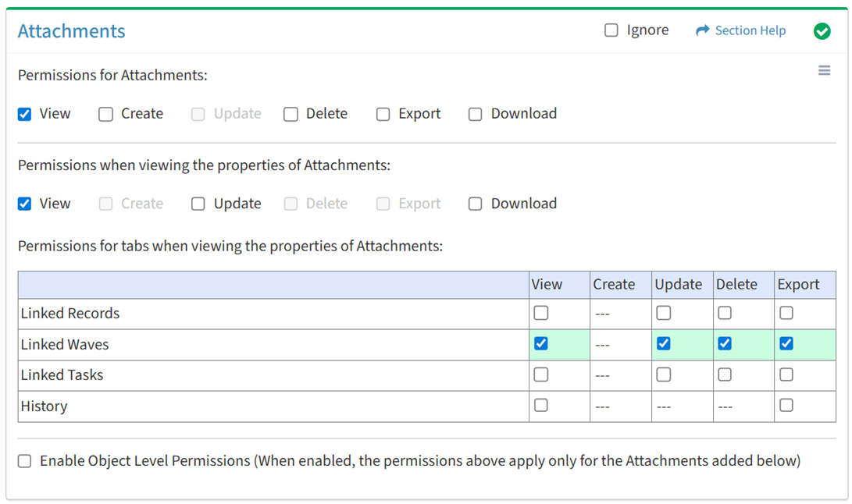Viewport: 852px width, 504px height.
Task: Click the green checkmark status icon
Action: point(822,31)
